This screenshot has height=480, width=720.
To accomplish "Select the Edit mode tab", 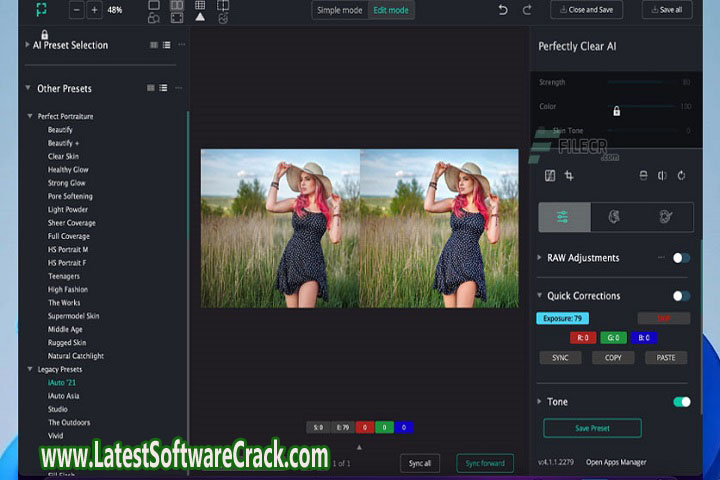I will pyautogui.click(x=392, y=10).
